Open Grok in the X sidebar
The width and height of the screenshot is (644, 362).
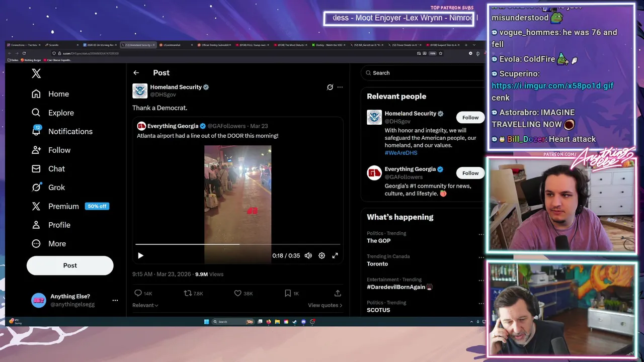[48, 187]
